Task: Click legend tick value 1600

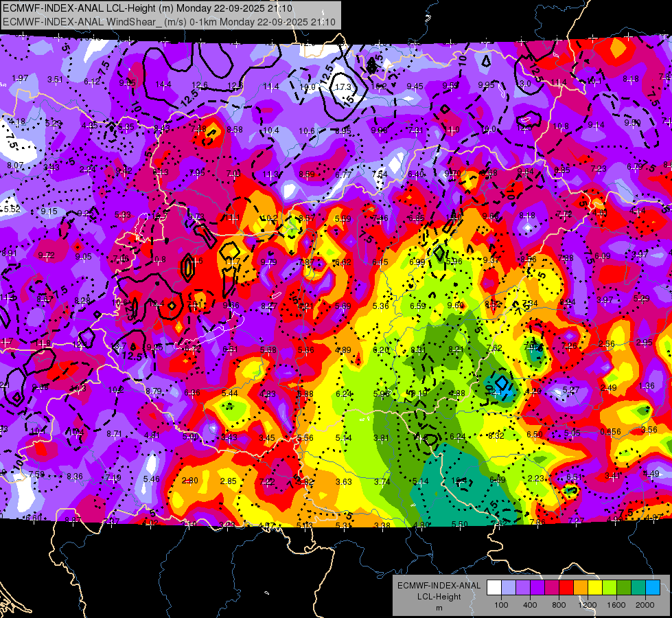Action: click(616, 605)
